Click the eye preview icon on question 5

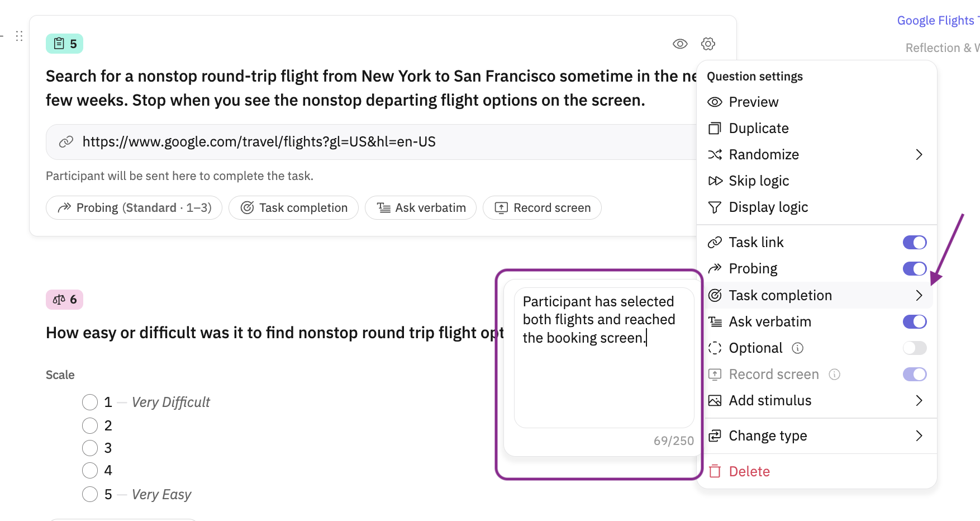(x=680, y=44)
